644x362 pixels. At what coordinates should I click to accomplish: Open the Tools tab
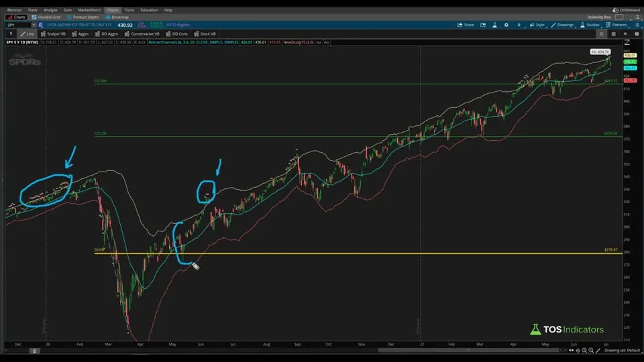click(x=129, y=10)
